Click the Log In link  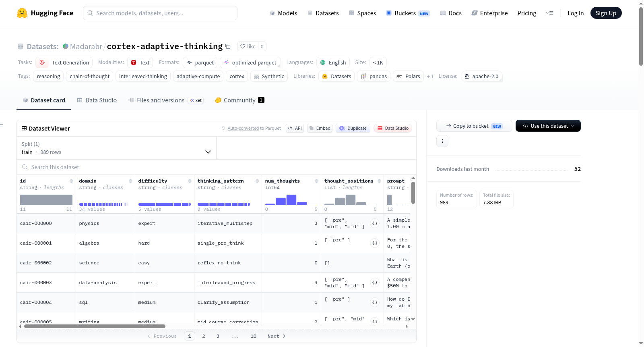pyautogui.click(x=576, y=13)
